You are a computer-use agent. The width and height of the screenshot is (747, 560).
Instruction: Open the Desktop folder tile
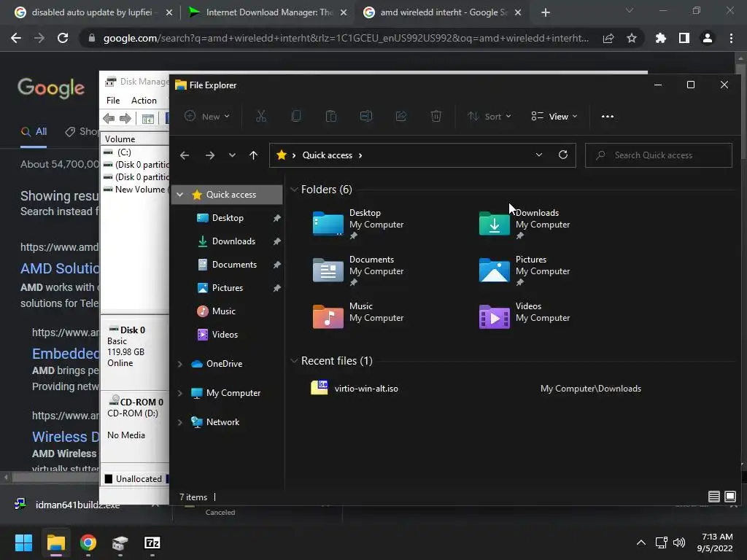358,223
